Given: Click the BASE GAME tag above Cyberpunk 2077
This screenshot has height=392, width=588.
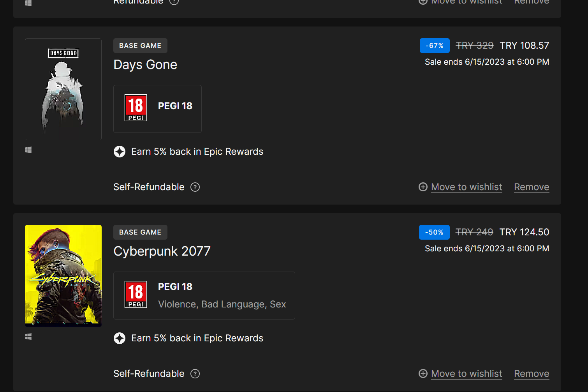Looking at the screenshot, I should pos(140,232).
